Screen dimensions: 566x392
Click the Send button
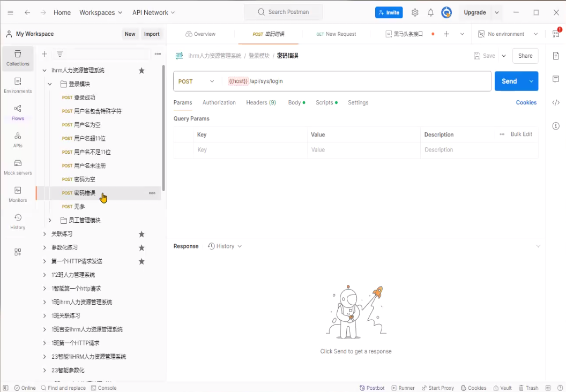(509, 81)
